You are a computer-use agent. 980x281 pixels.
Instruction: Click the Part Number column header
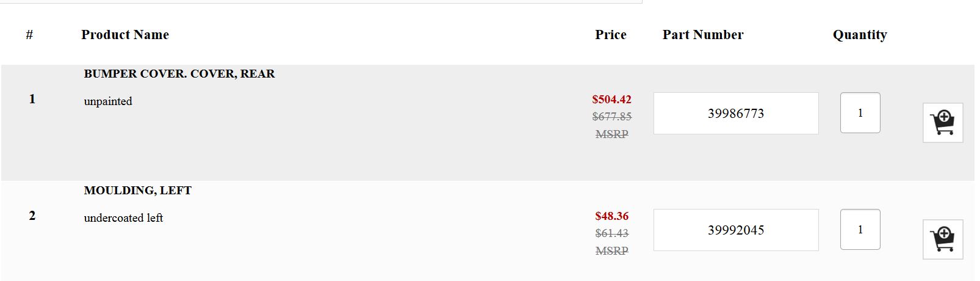click(x=703, y=35)
